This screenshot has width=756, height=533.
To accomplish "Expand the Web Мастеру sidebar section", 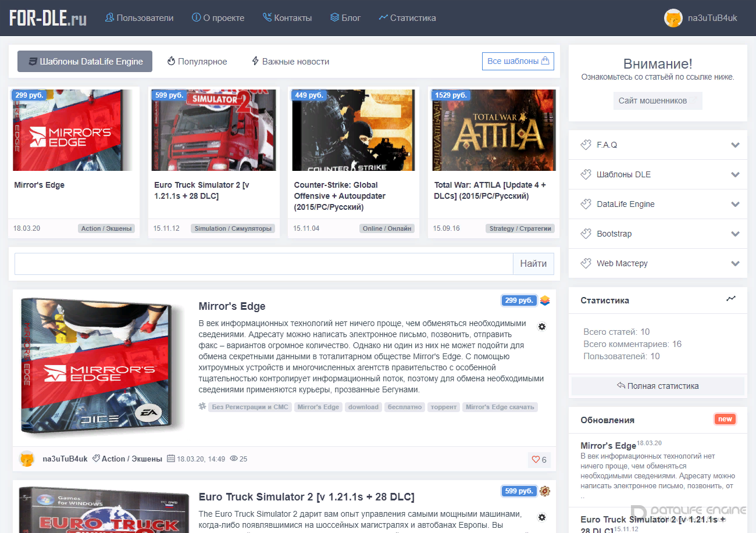I will click(658, 263).
